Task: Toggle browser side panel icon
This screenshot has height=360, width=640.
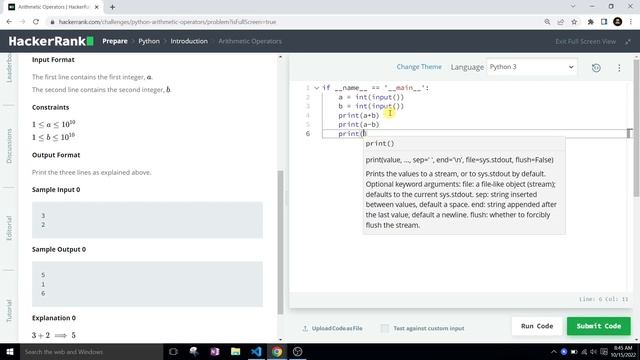Action: pos(604,22)
